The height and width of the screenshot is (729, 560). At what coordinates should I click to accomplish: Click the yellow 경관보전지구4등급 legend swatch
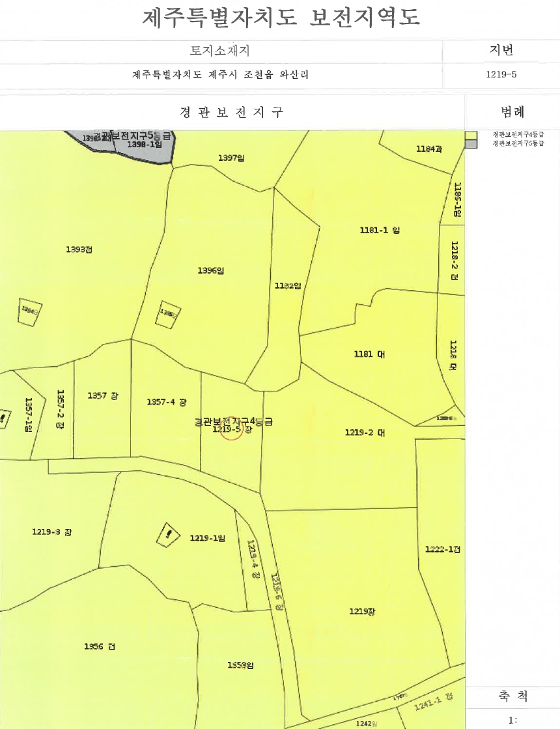tap(471, 135)
